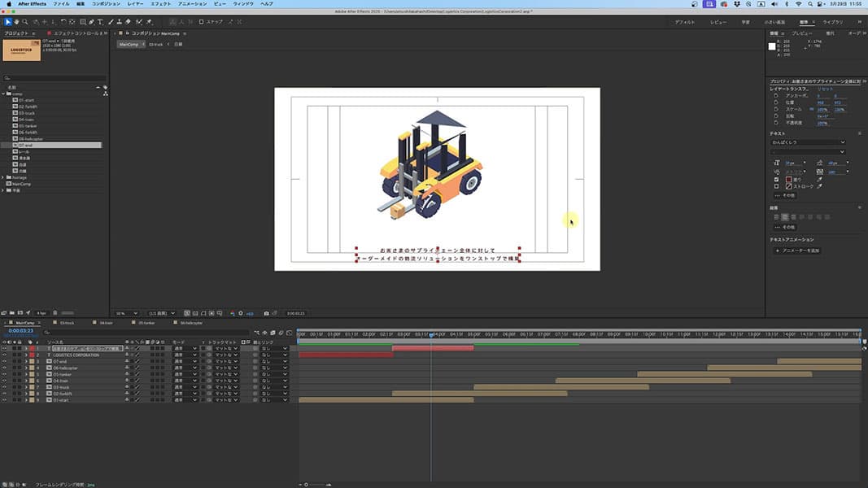Select the Hand tool in the toolbar
The image size is (868, 488).
(17, 22)
